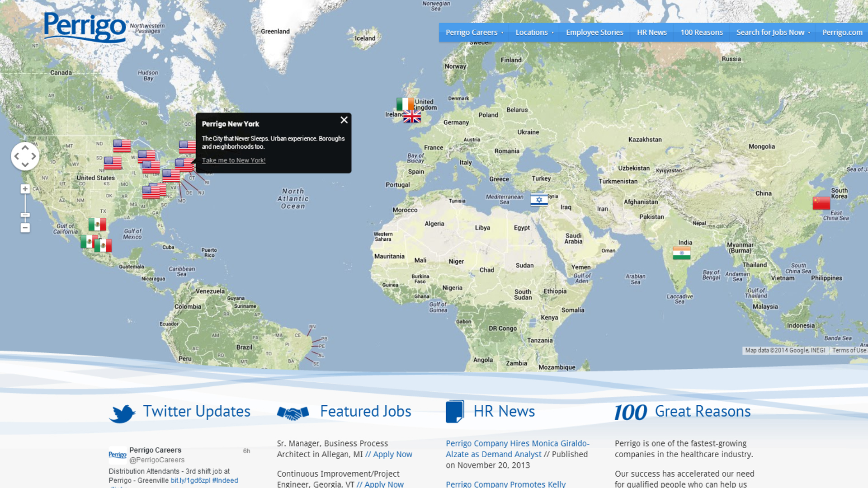The height and width of the screenshot is (488, 868).
Task: Zoom out the map with the minus button
Action: [25, 228]
